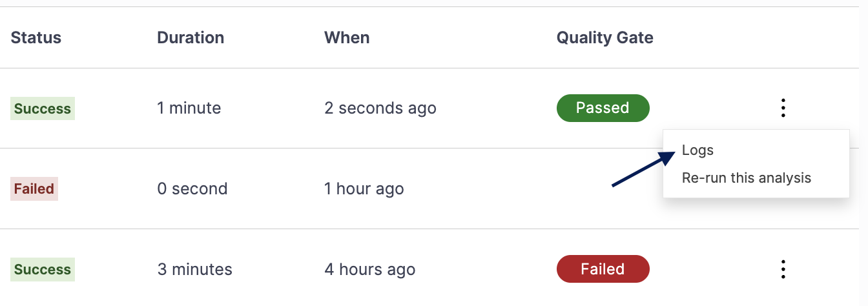
Task: Click the green Passed quality gate badge
Action: tap(603, 108)
